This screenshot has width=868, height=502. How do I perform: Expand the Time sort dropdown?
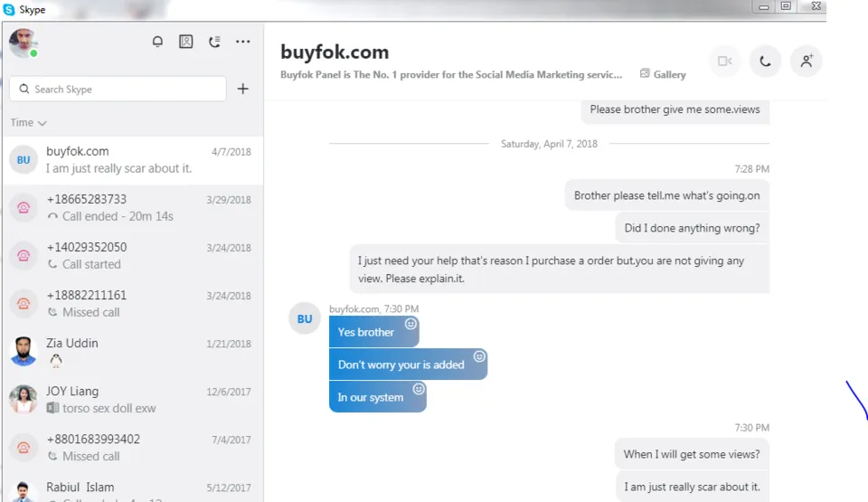pos(28,122)
